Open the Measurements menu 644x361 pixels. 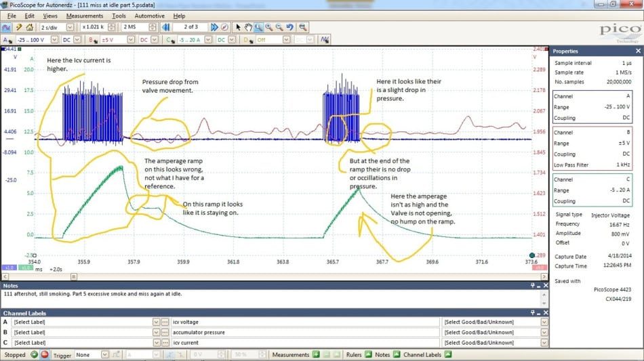coord(85,16)
